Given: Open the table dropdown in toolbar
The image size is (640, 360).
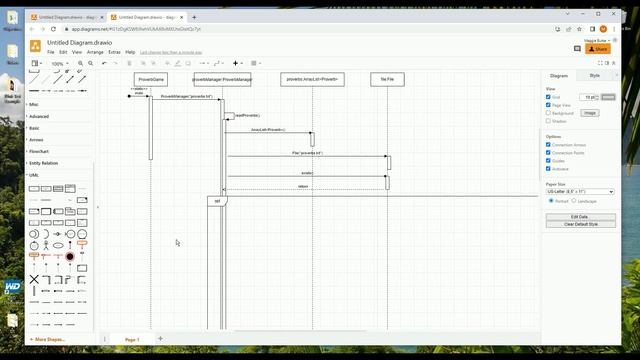Looking at the screenshot, I should point(256,63).
